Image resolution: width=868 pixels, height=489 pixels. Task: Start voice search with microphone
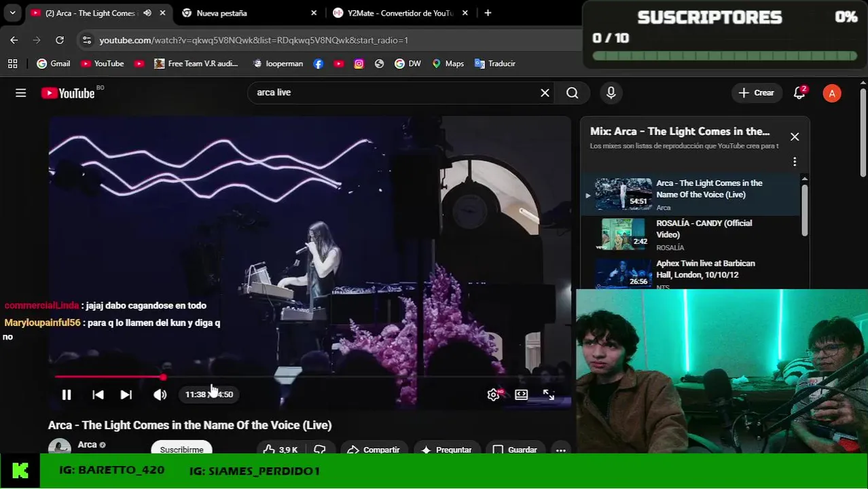(611, 93)
